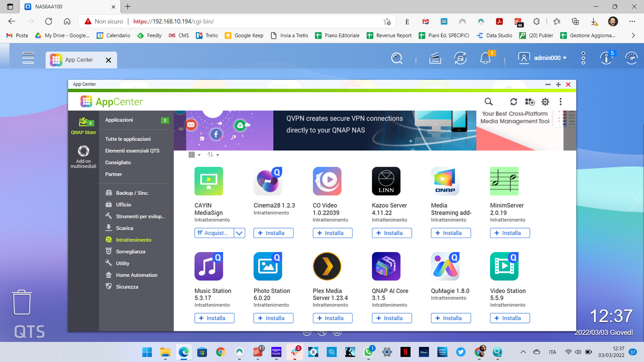Image resolution: width=644 pixels, height=362 pixels.
Task: Install Kazoo Server app
Action: 392,233
